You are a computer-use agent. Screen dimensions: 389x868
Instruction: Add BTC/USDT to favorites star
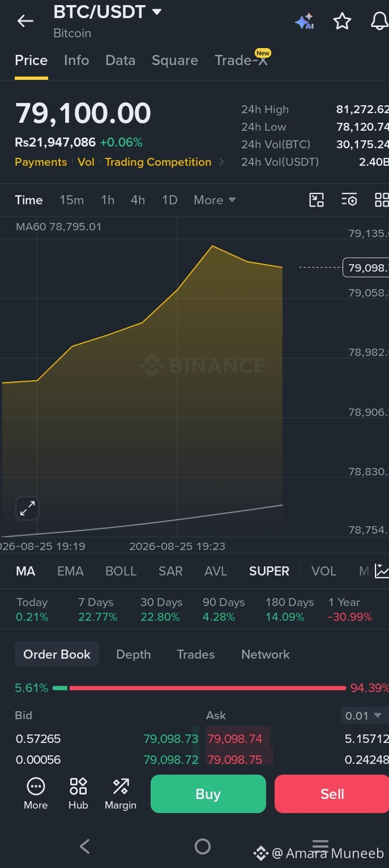point(342,22)
